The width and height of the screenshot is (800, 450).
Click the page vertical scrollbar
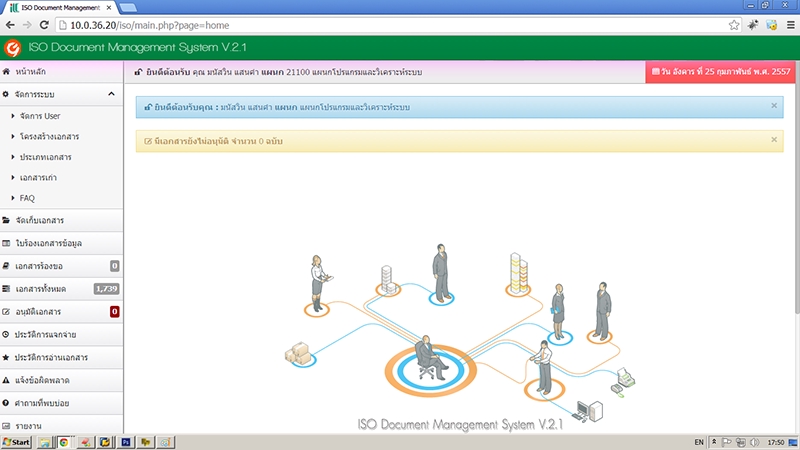797,187
